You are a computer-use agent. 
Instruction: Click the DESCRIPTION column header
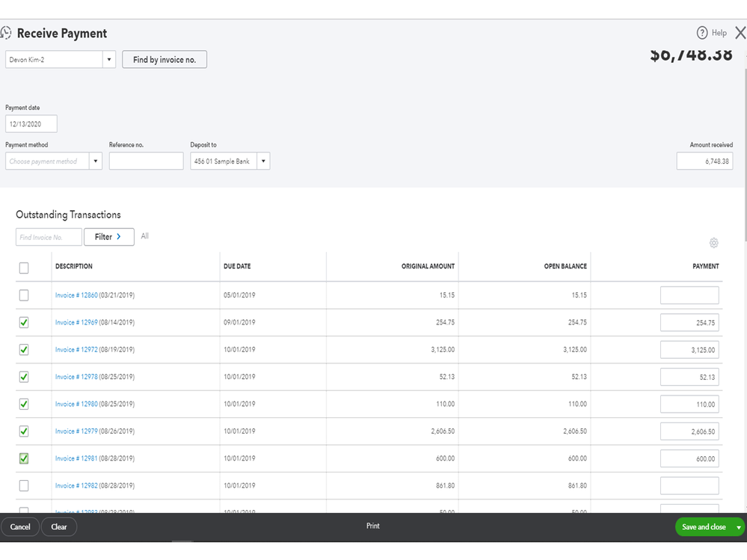74,266
